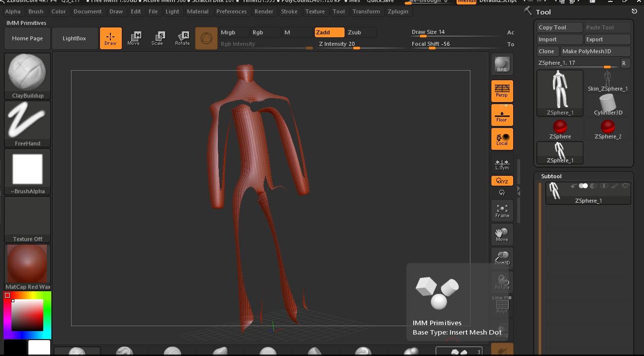Image resolution: width=644 pixels, height=356 pixels.
Task: Toggle Zadd sculpt mode
Action: point(329,32)
